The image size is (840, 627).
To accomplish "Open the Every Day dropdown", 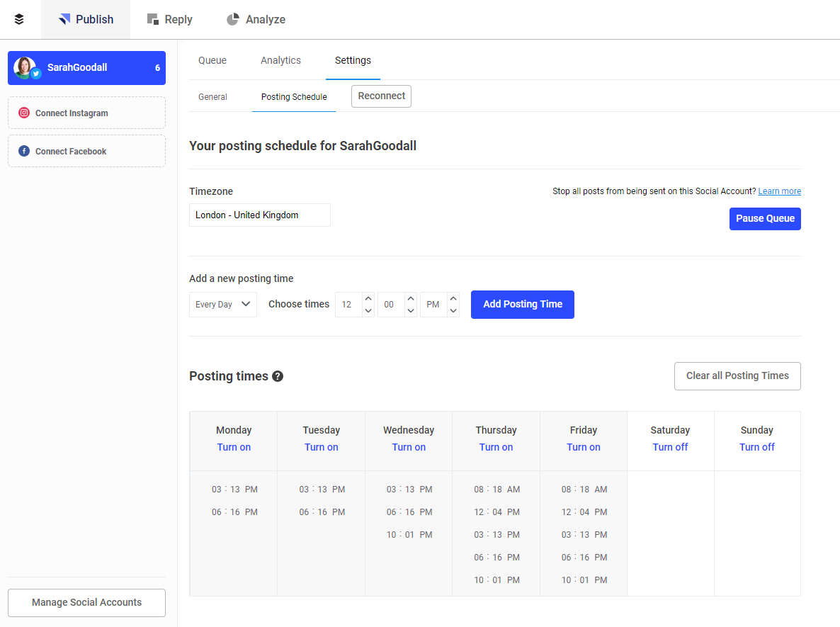I will point(223,304).
